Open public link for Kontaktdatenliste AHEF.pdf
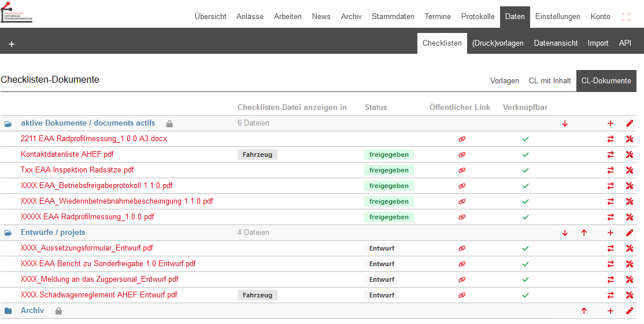 [462, 154]
